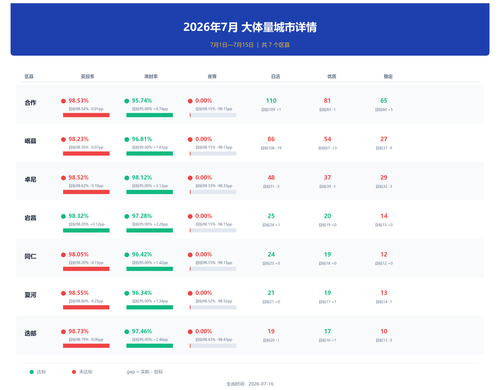Click the red dot beside 98.73%
The image size is (500, 390).
click(x=63, y=332)
